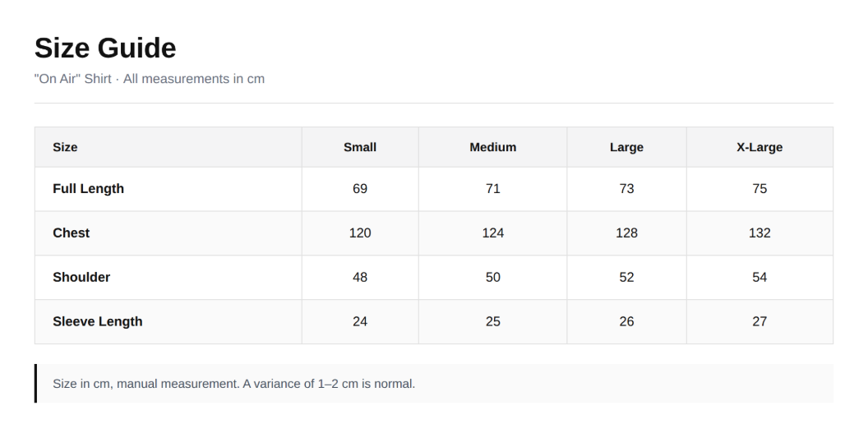Click the Shoulder row label
The height and width of the screenshot is (447, 868).
pos(81,277)
